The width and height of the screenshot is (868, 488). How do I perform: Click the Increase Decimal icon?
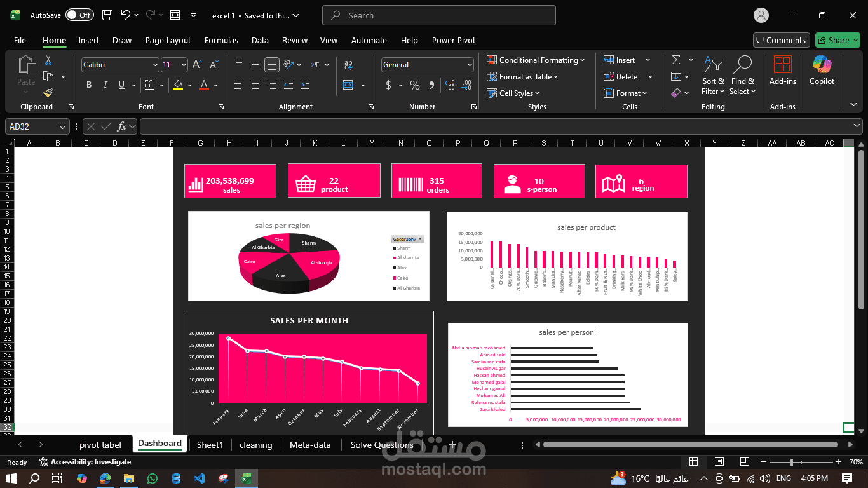coord(450,85)
